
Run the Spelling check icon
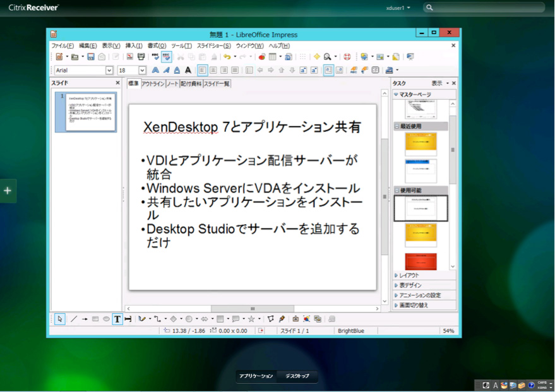coord(155,57)
